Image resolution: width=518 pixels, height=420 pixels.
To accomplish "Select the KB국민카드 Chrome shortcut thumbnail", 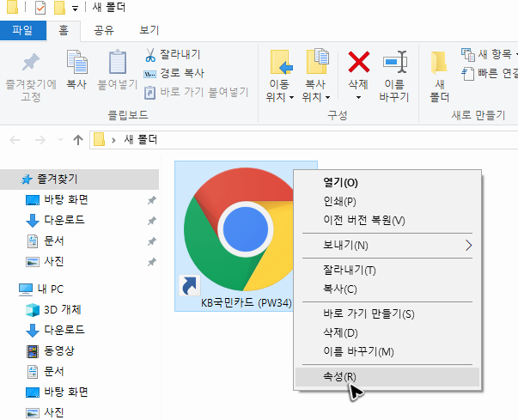I will (x=239, y=229).
